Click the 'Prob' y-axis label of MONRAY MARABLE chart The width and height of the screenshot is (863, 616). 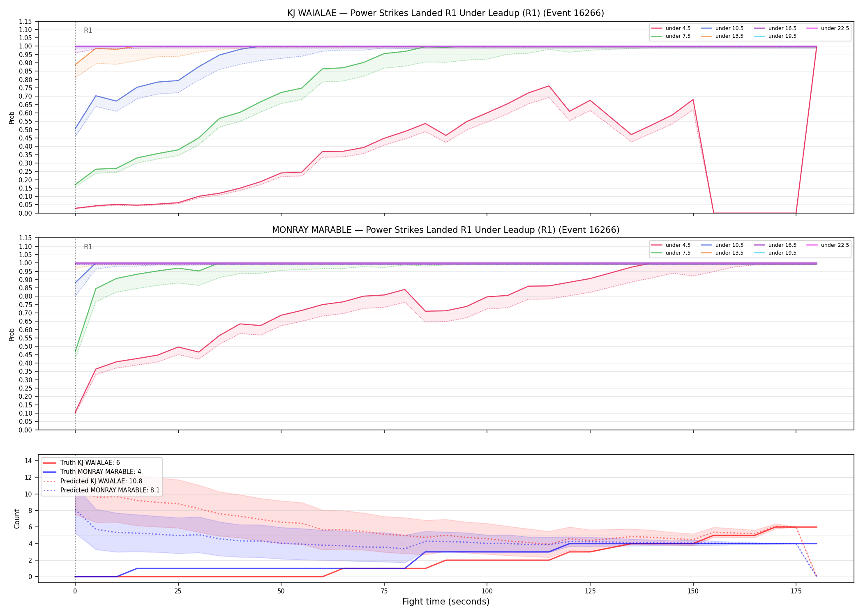12,334
